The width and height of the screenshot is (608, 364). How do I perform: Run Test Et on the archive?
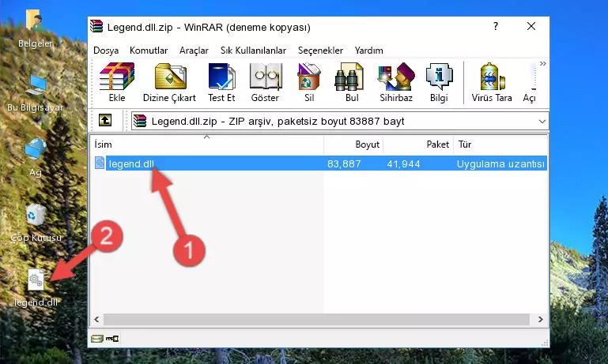[x=221, y=82]
